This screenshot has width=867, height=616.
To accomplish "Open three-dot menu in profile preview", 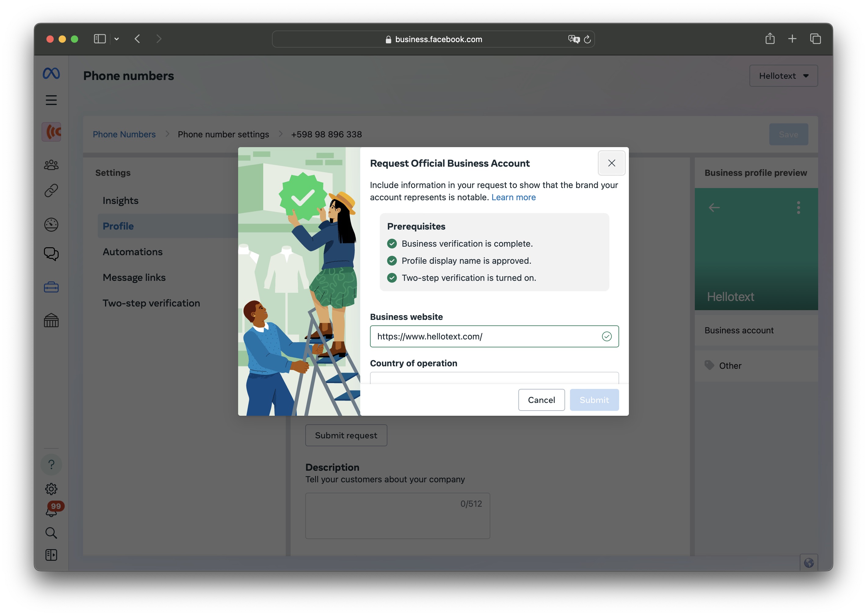I will tap(798, 208).
